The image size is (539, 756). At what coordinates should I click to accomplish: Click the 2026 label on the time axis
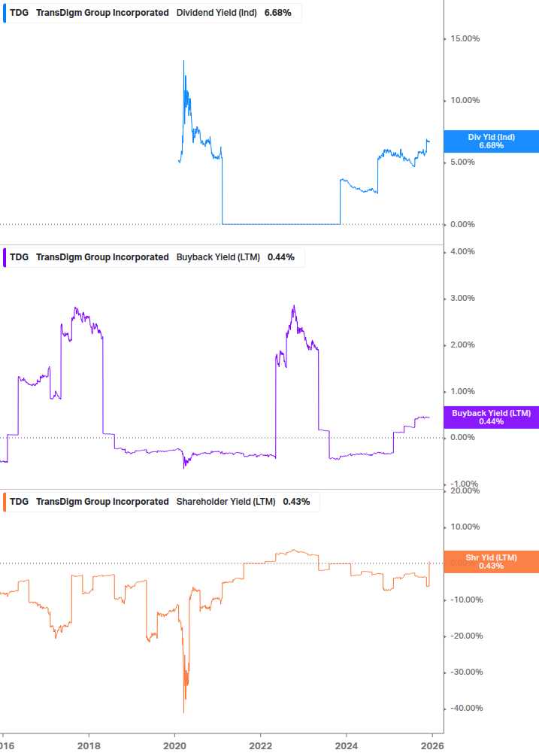click(432, 746)
